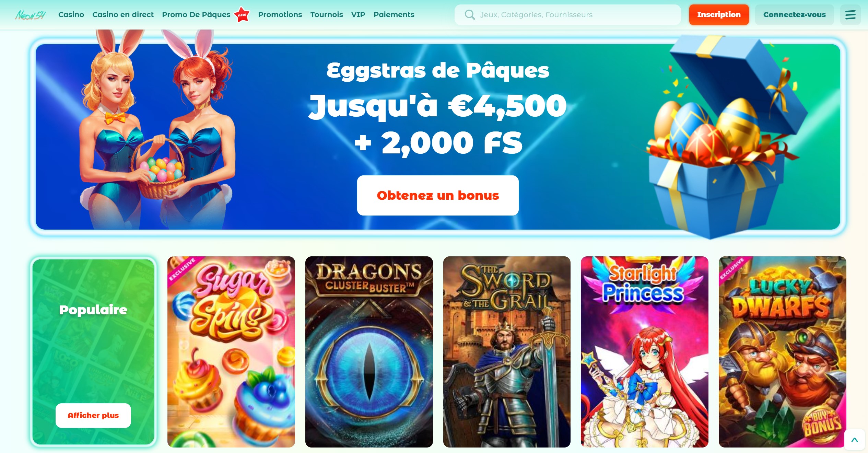The image size is (868, 453).
Task: Click the Connectez-vous button
Action: 794,15
